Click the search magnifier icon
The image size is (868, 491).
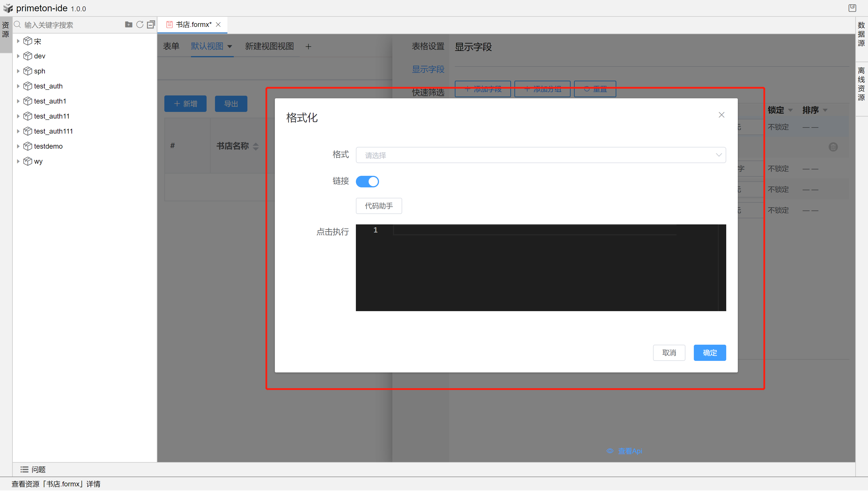click(x=18, y=25)
